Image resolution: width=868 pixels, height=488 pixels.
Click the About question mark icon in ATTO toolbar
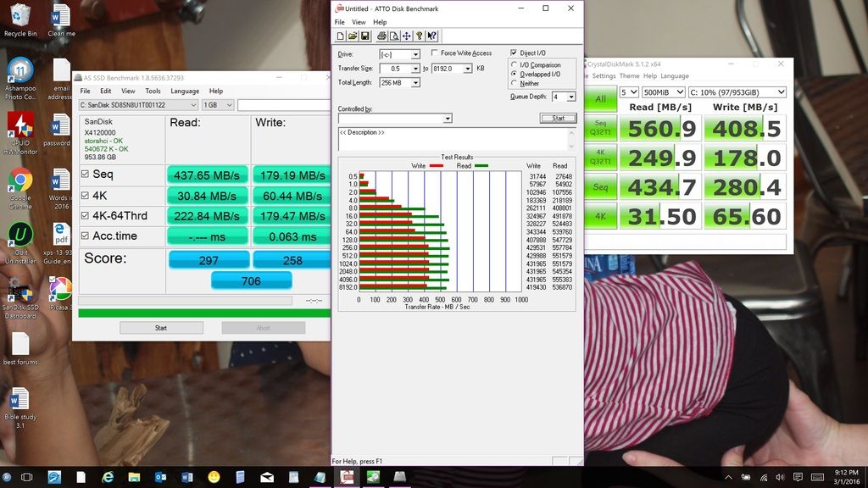(419, 36)
